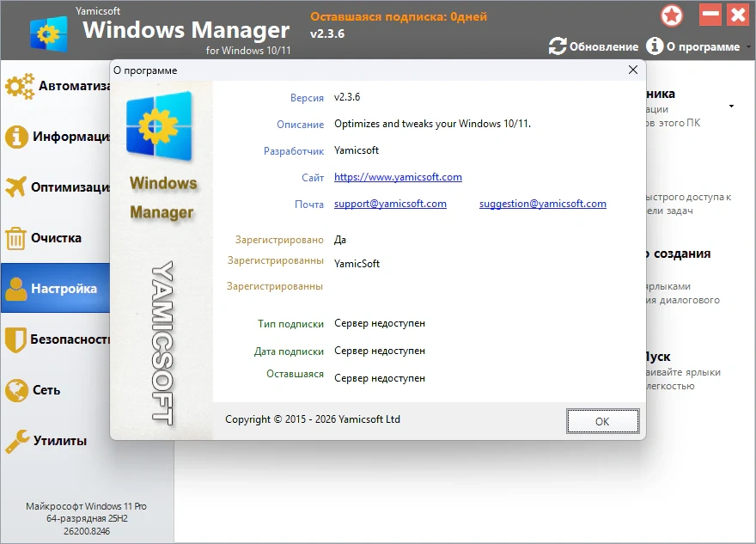Click the О программе info circle icon
Image resolution: width=756 pixels, height=544 pixels.
point(655,46)
